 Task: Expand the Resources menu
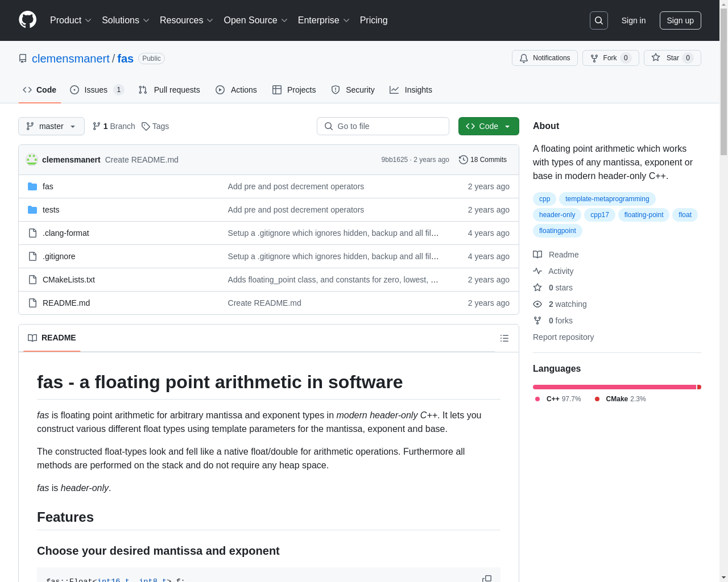[187, 20]
